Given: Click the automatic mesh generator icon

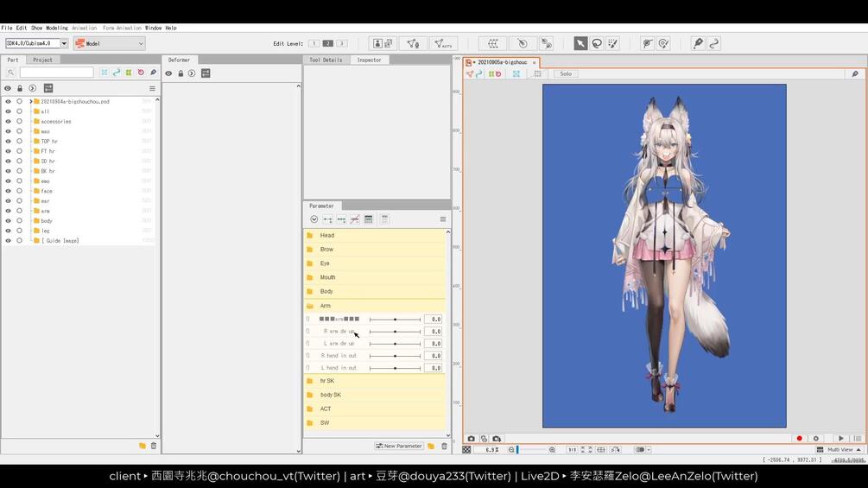Looking at the screenshot, I should 443,43.
